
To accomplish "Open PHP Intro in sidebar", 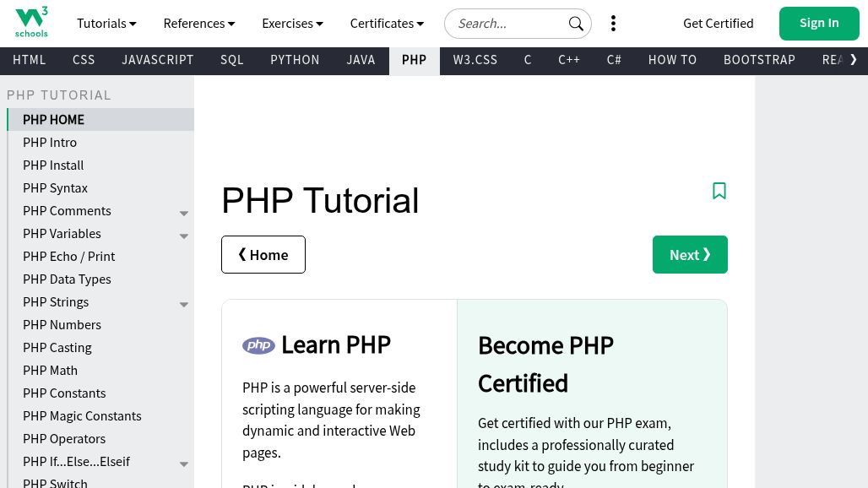I will [x=100, y=142].
